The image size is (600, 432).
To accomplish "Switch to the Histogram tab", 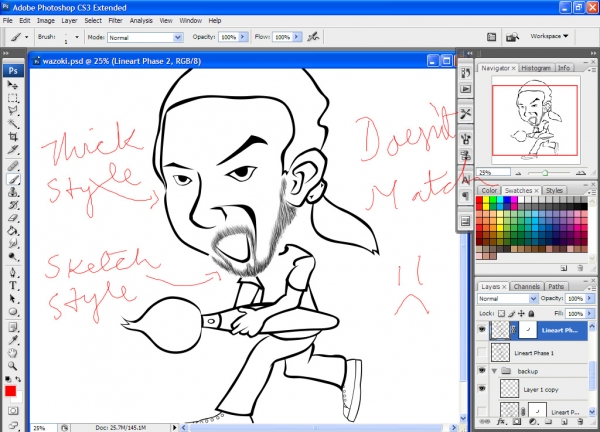I will coord(536,68).
